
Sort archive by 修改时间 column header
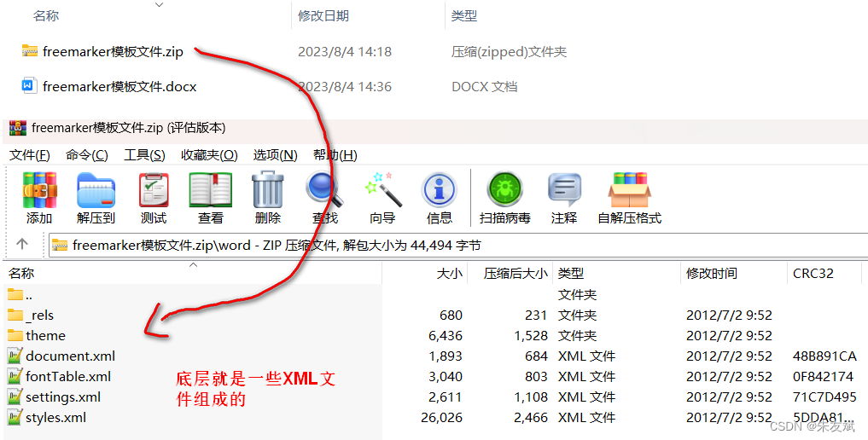pyautogui.click(x=711, y=273)
